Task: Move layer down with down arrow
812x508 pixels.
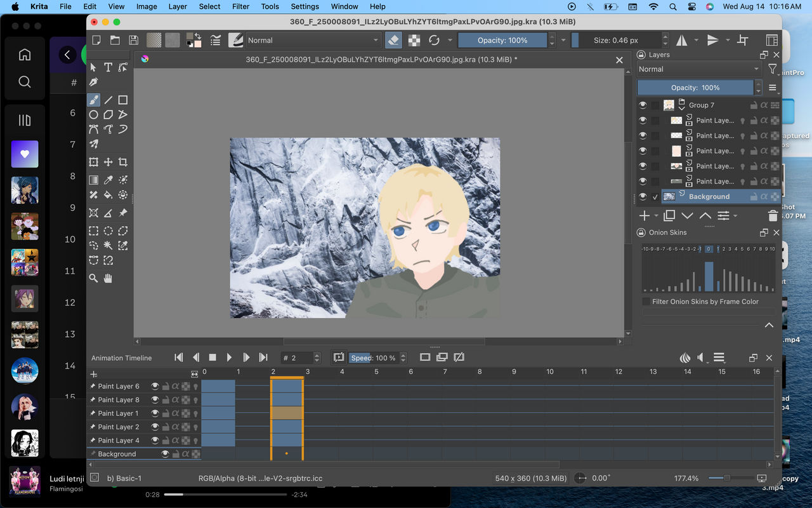Action: 687,216
